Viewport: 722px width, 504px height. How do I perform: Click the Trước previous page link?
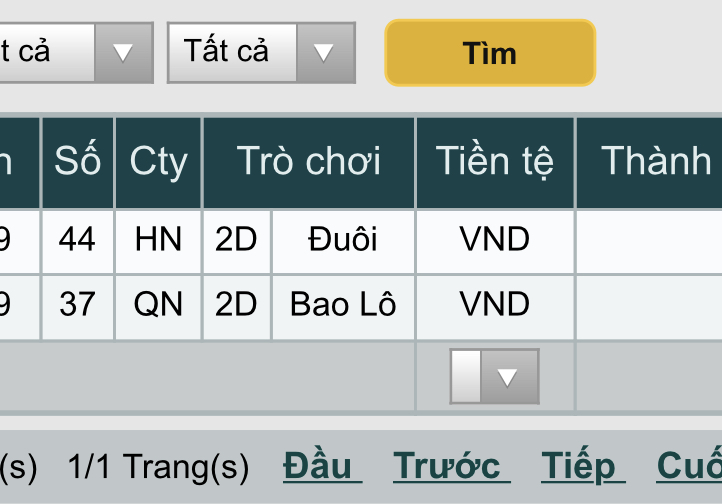[x=451, y=466]
